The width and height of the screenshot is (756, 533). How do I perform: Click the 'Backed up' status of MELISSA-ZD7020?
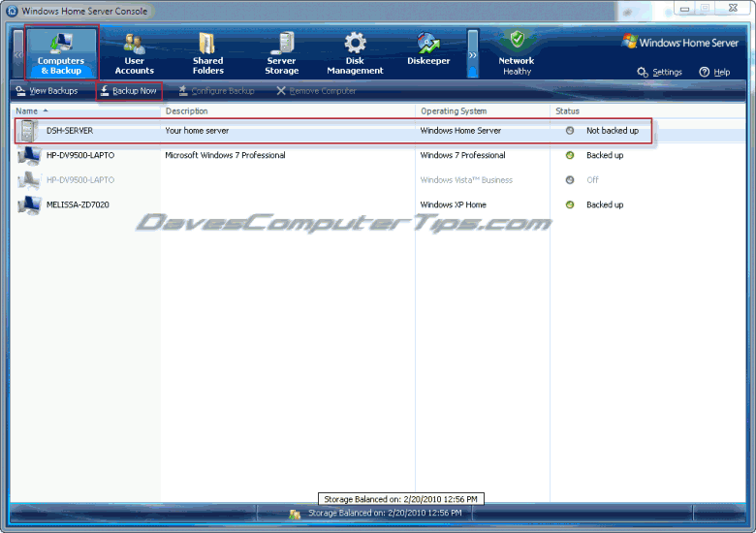point(605,204)
